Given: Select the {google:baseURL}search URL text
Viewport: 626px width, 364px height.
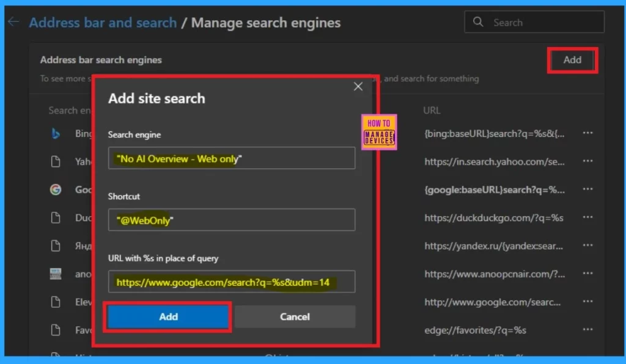Looking at the screenshot, I should pyautogui.click(x=494, y=190).
